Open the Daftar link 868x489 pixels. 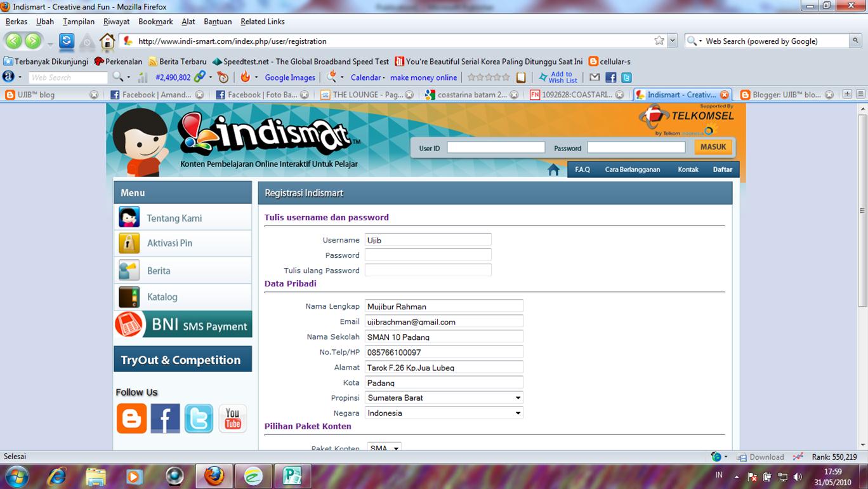(x=723, y=170)
